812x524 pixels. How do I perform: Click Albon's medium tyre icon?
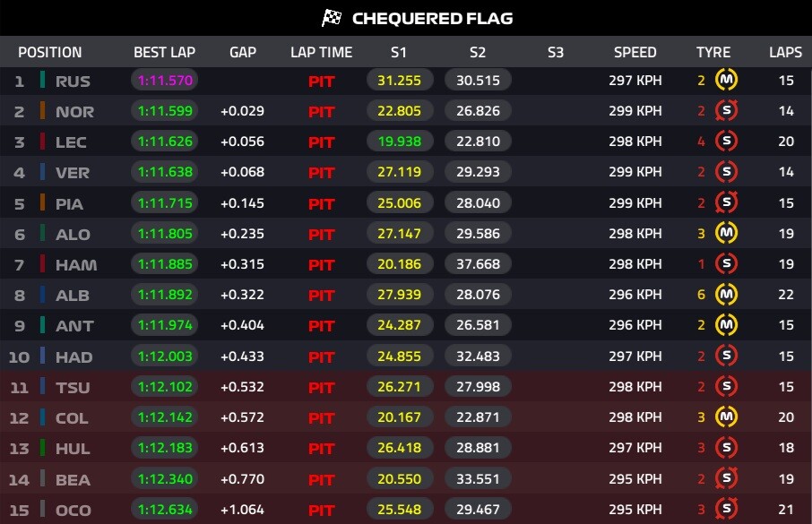click(726, 295)
